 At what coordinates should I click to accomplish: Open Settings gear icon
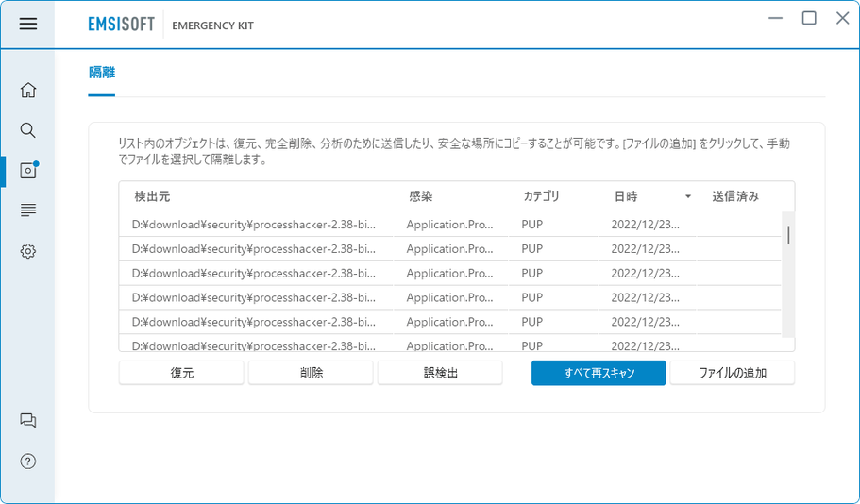[x=28, y=251]
